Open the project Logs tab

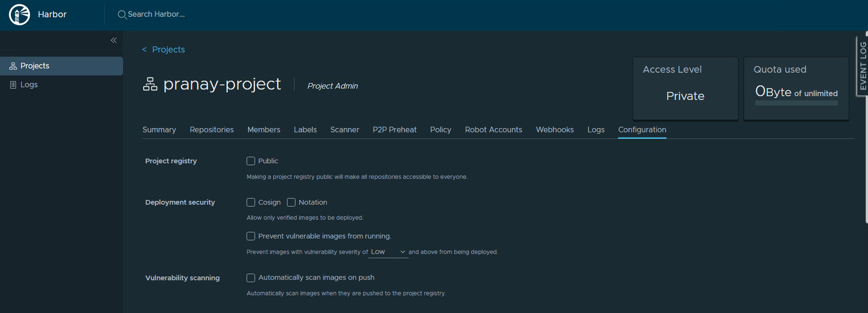pyautogui.click(x=596, y=130)
